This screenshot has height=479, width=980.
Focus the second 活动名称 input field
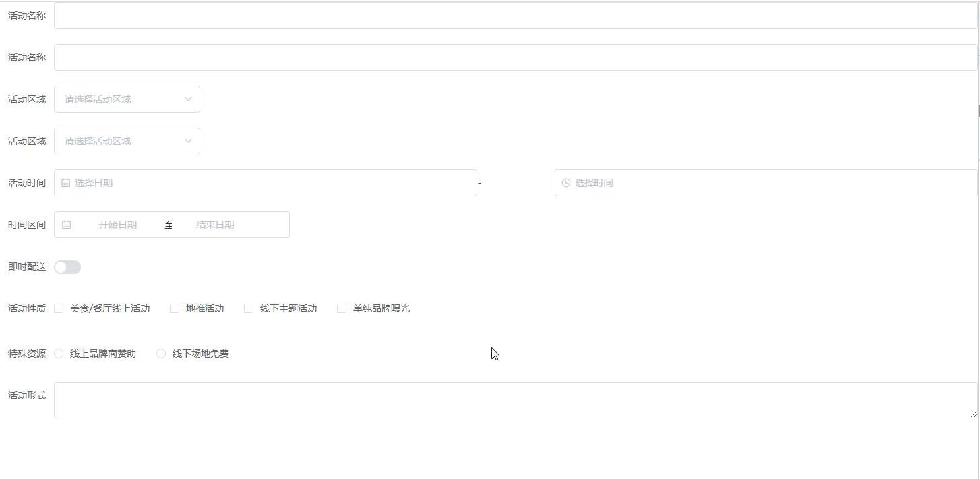point(516,57)
